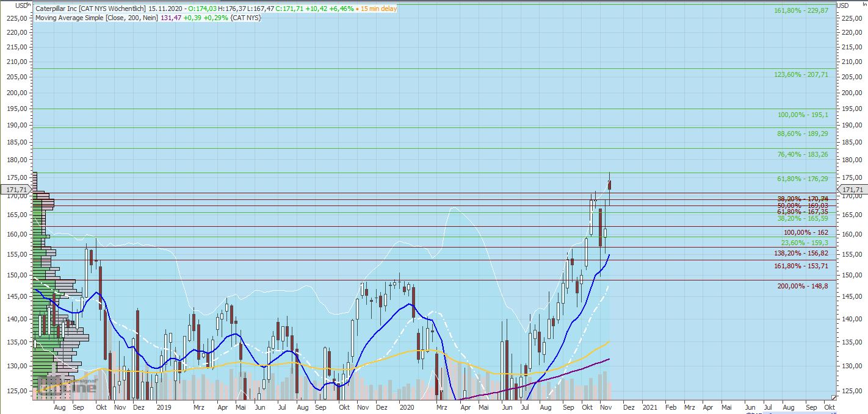868x414 pixels.
Task: Click the chart corner resize icon
Action: [834, 398]
